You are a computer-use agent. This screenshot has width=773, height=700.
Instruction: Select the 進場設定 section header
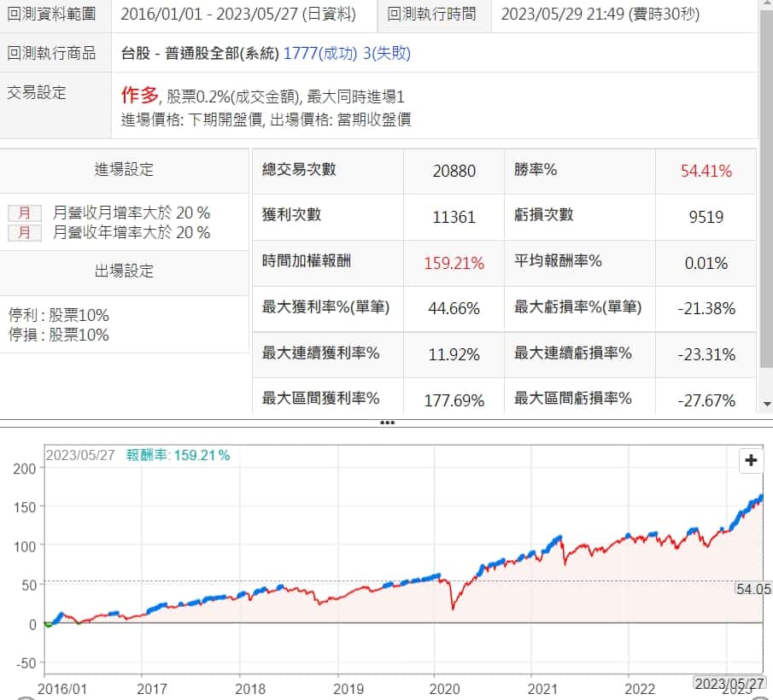[124, 170]
